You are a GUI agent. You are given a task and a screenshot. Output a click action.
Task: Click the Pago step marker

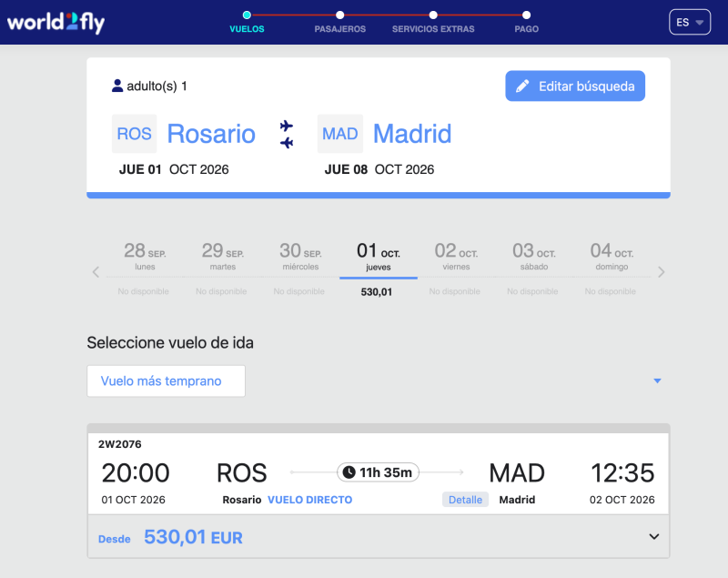(x=526, y=15)
